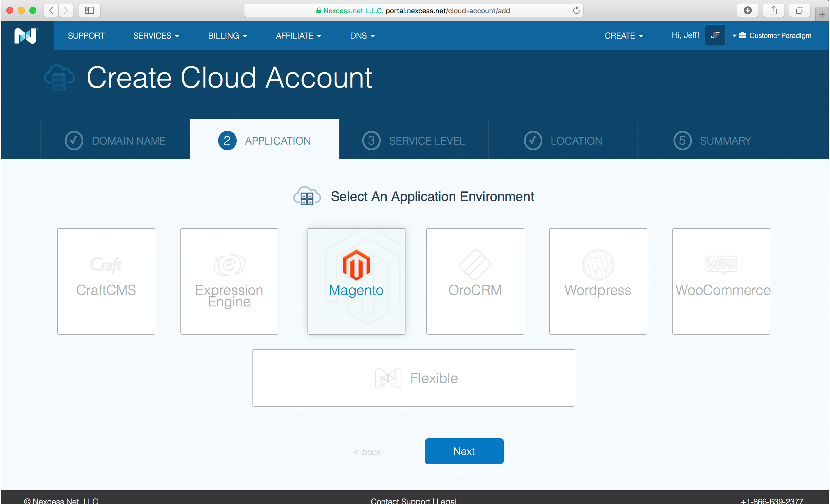830x504 pixels.
Task: Click the briefcase icon next to Customer Paradigm
Action: click(742, 35)
